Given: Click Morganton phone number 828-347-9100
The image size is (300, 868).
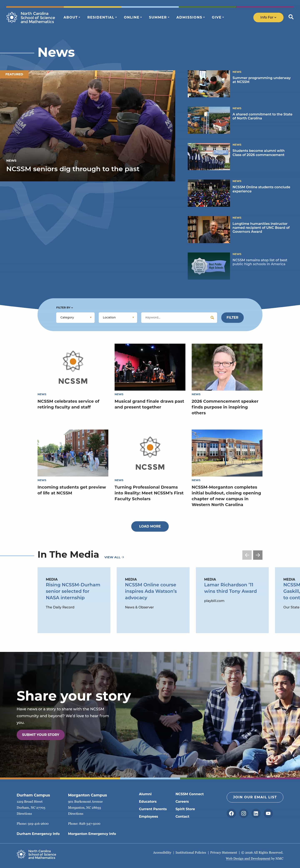Looking at the screenshot, I should [x=90, y=823].
